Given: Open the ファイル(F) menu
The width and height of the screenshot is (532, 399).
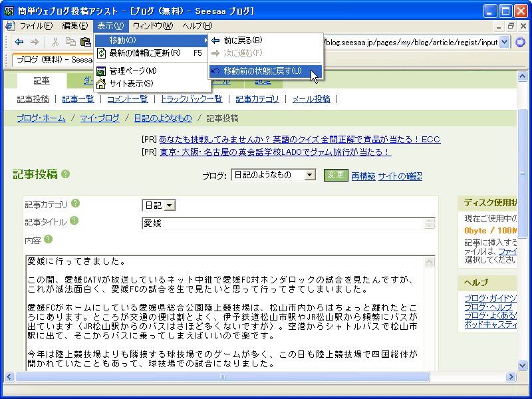Looking at the screenshot, I should [37, 26].
